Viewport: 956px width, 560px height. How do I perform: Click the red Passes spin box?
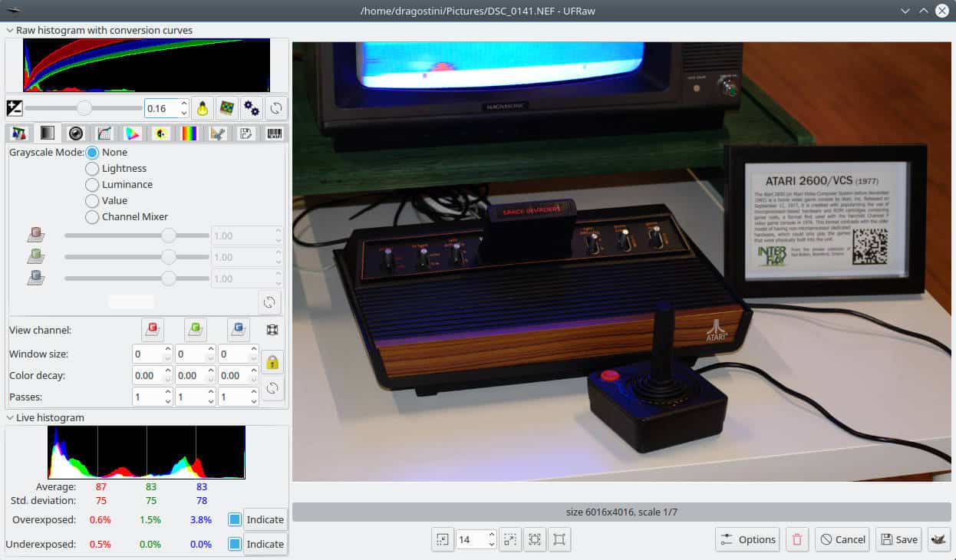(153, 397)
